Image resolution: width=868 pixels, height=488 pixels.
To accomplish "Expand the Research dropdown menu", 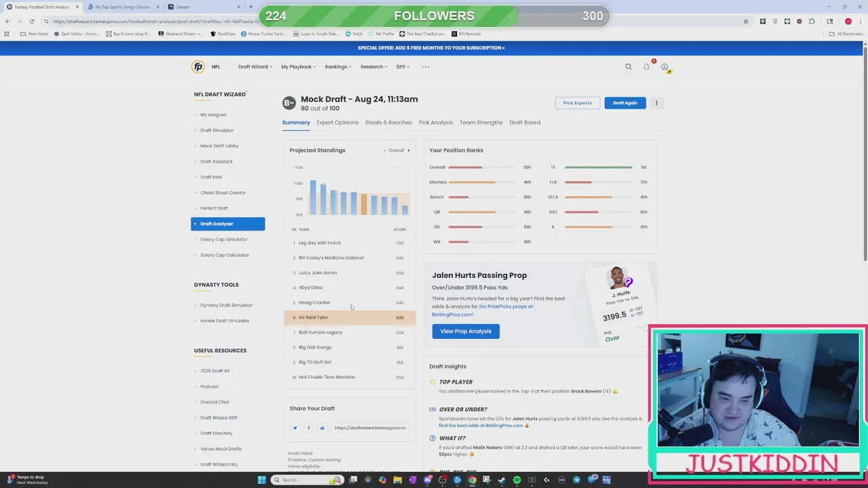I will coord(374,66).
